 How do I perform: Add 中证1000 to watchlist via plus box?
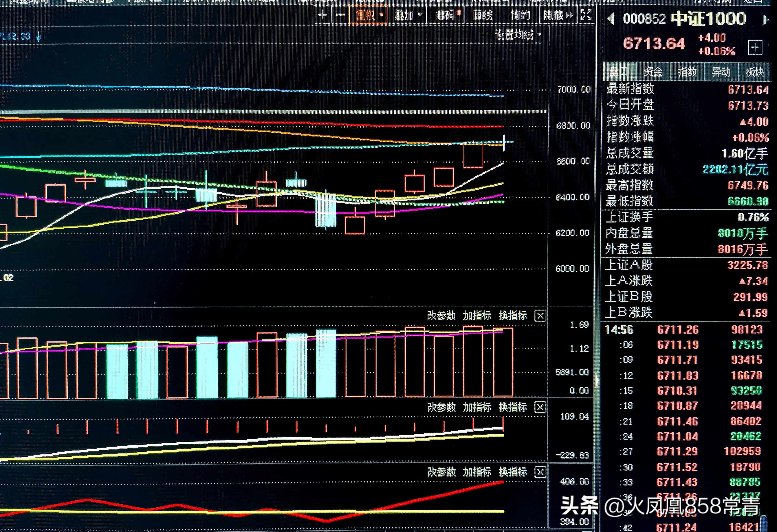755,48
